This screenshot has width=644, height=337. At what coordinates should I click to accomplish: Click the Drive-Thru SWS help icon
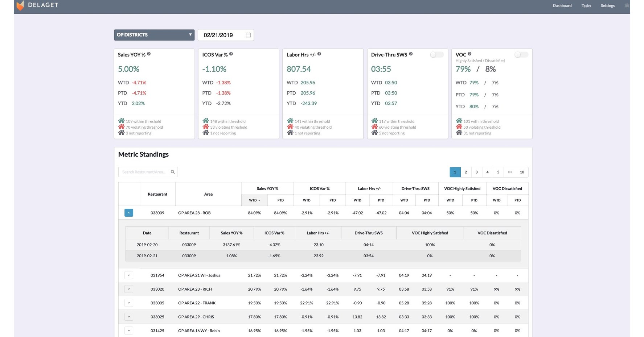(411, 54)
